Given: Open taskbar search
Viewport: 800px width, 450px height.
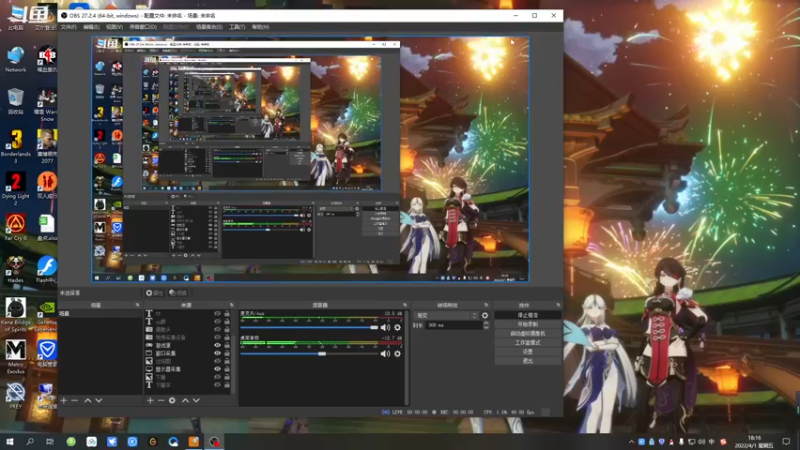Looking at the screenshot, I should click(30, 441).
